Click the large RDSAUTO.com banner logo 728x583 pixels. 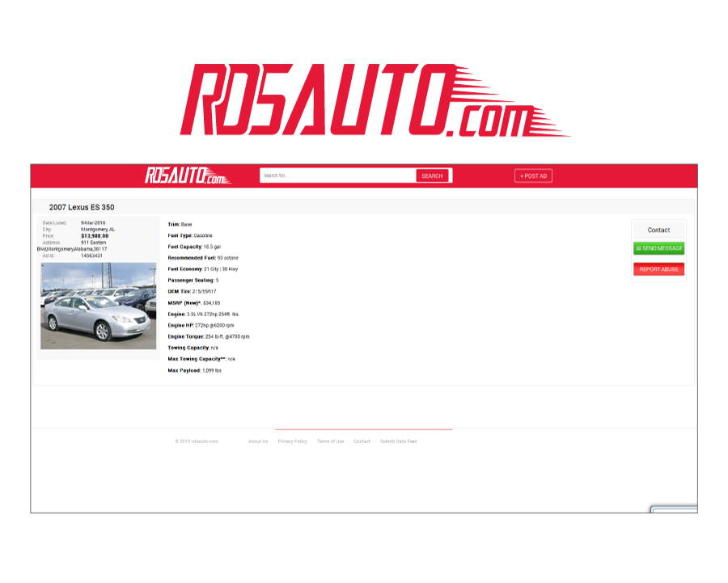pos(375,100)
